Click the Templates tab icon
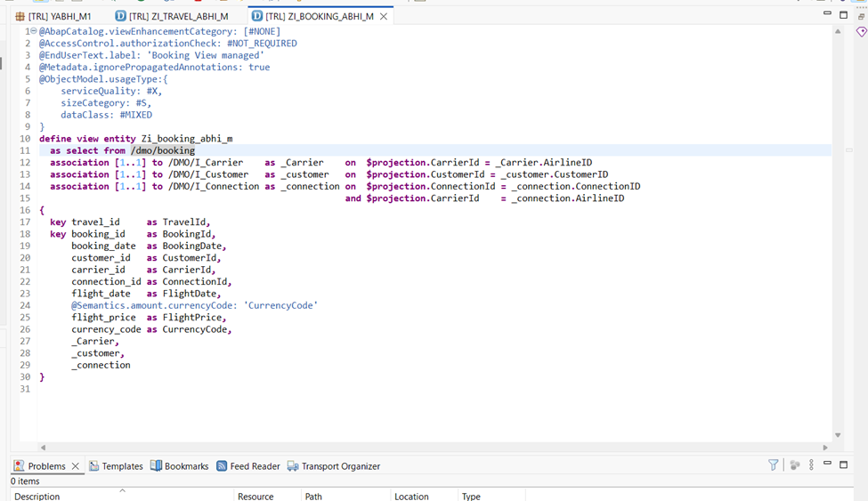This screenshot has height=501, width=868. 94,465
